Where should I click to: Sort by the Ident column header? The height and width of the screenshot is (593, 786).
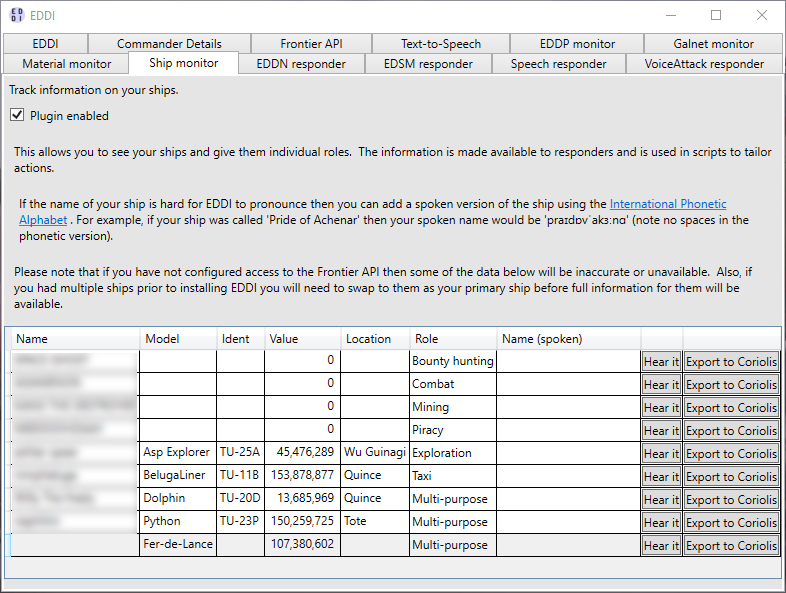click(241, 339)
